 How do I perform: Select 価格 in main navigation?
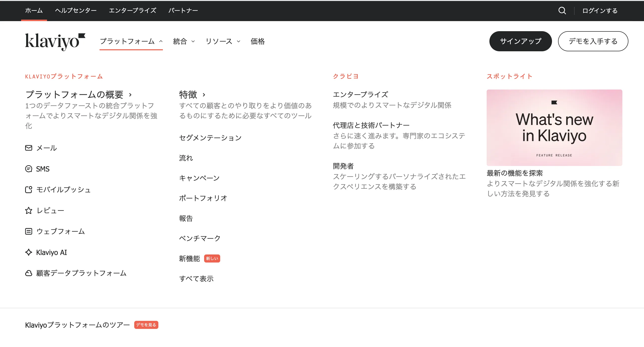coord(258,41)
